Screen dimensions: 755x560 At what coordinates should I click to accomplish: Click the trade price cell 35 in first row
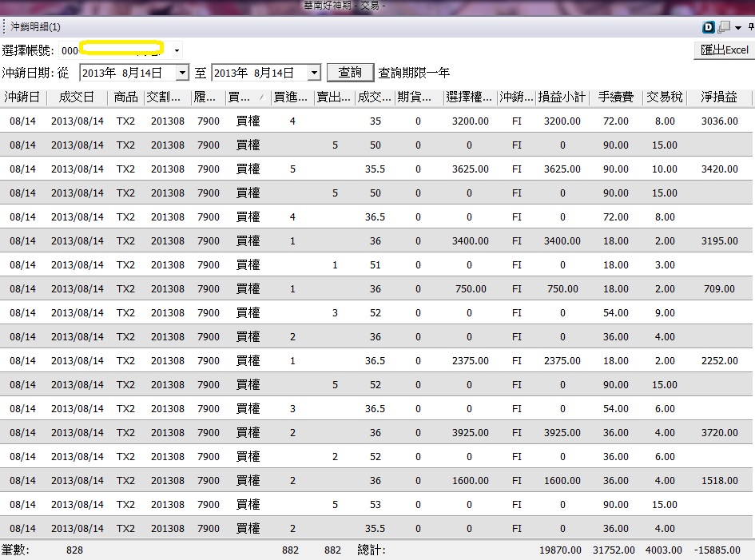coord(375,121)
